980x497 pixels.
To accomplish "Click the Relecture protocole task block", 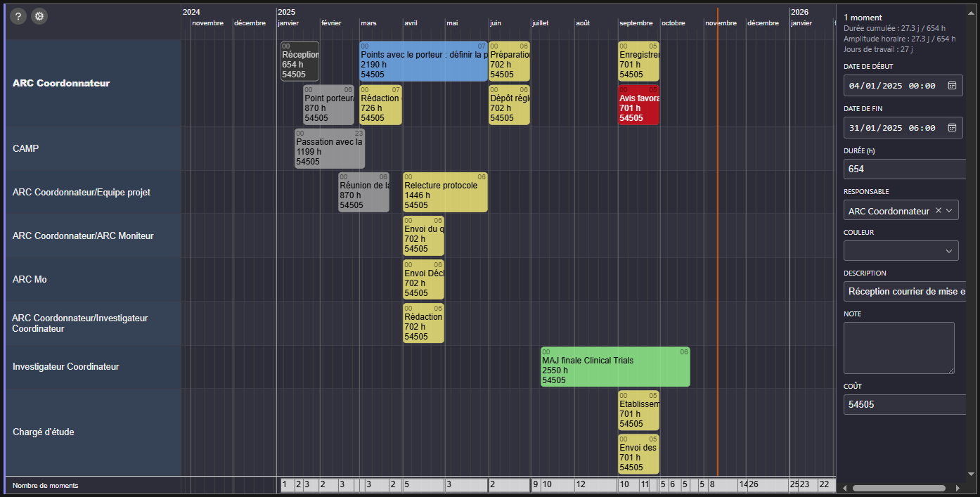I will click(x=445, y=192).
